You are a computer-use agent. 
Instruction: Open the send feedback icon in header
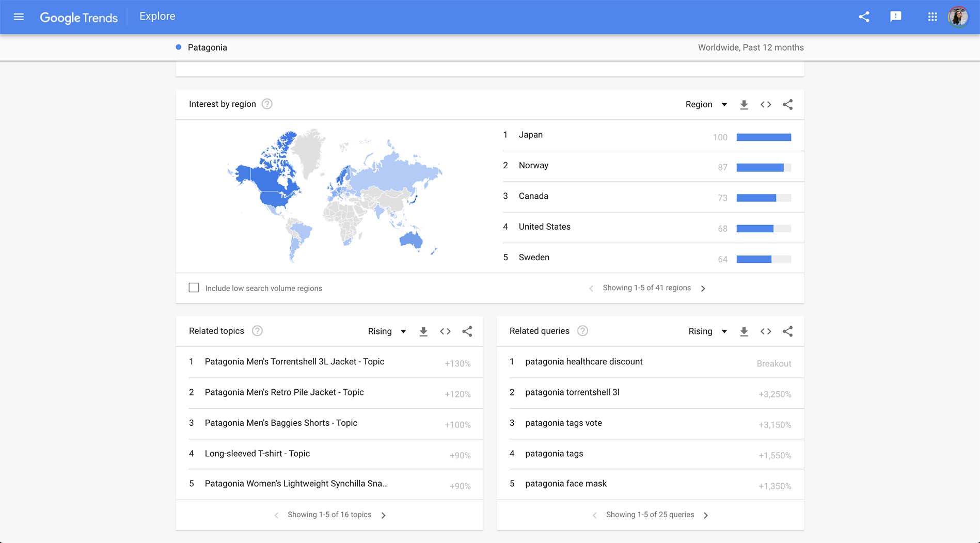tap(896, 17)
